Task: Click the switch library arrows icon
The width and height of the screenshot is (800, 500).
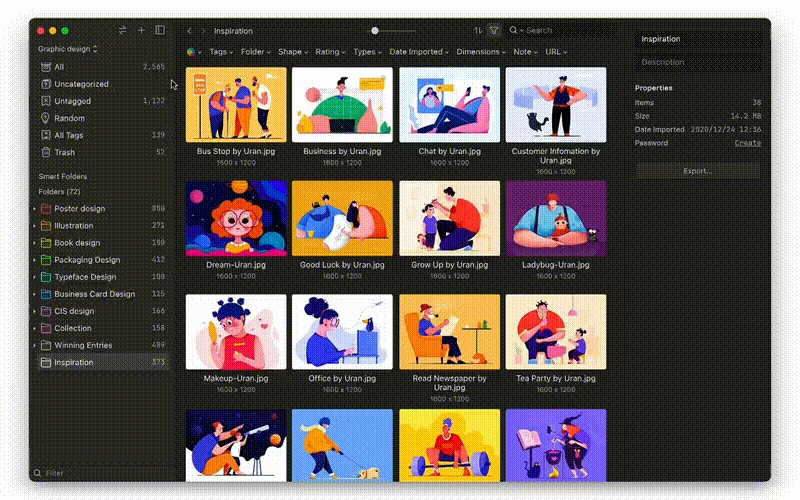Action: click(x=123, y=30)
